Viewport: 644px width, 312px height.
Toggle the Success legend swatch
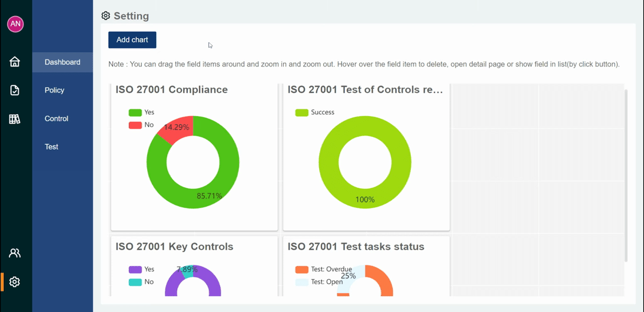(x=302, y=112)
